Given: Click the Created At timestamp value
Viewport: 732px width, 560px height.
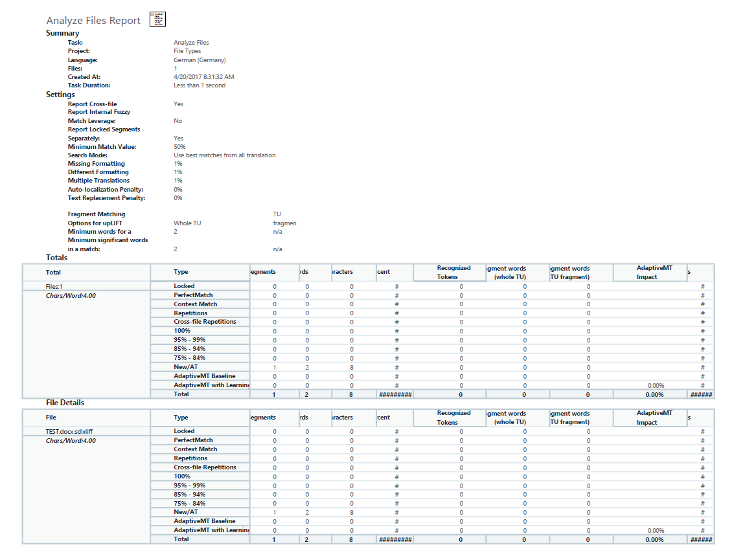Looking at the screenshot, I should coord(204,76).
